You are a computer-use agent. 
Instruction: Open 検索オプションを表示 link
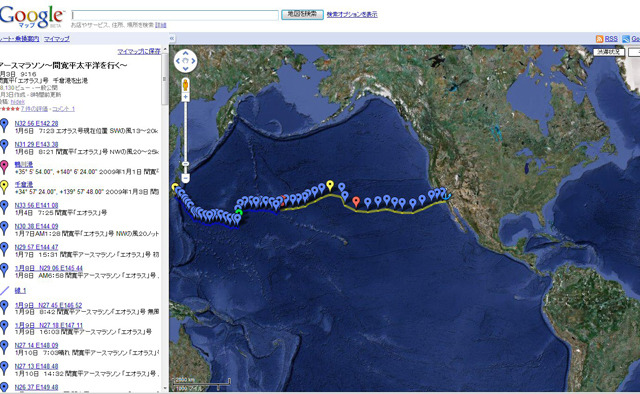click(352, 14)
